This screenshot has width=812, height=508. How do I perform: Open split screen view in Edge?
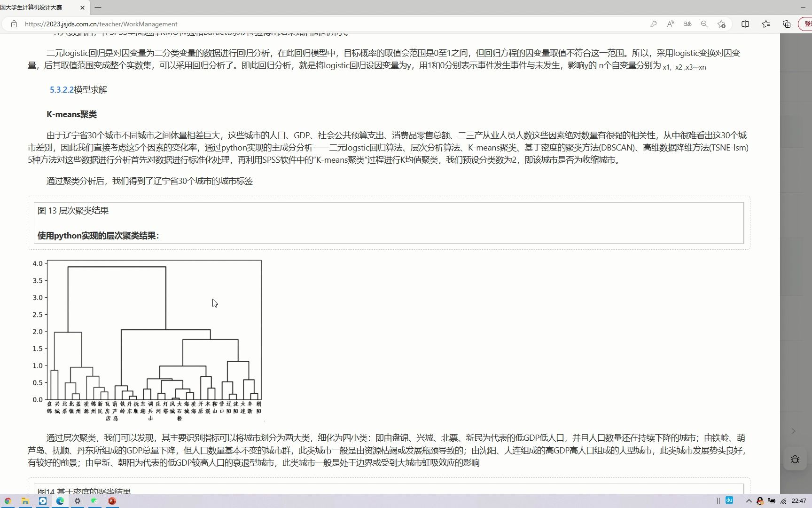[745, 24]
